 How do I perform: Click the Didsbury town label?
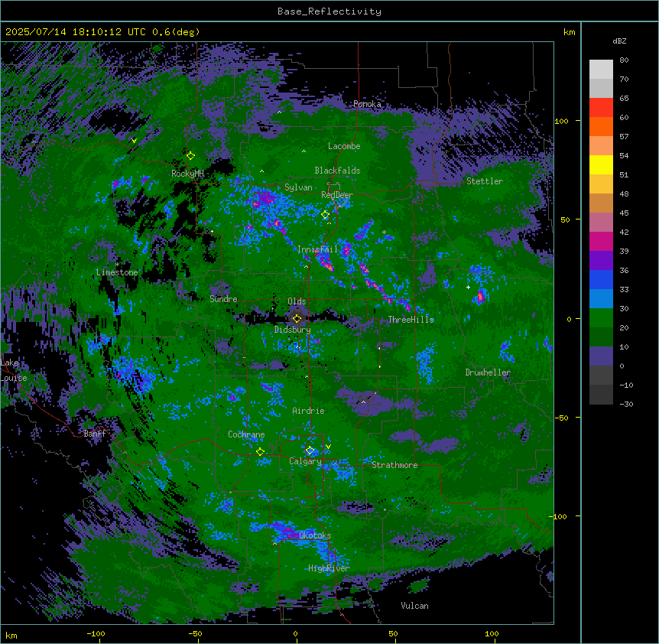[293, 330]
